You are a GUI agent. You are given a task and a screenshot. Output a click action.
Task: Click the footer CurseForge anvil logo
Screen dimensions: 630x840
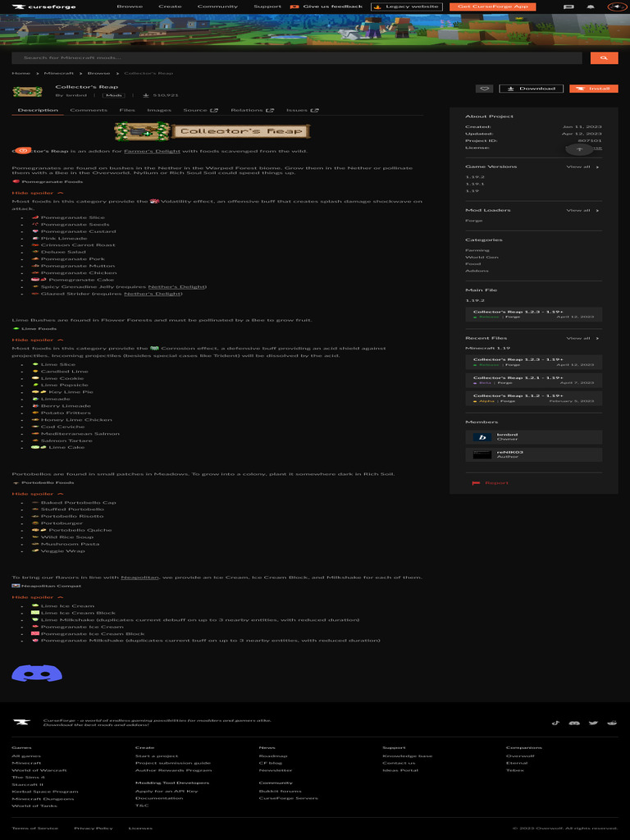21,722
